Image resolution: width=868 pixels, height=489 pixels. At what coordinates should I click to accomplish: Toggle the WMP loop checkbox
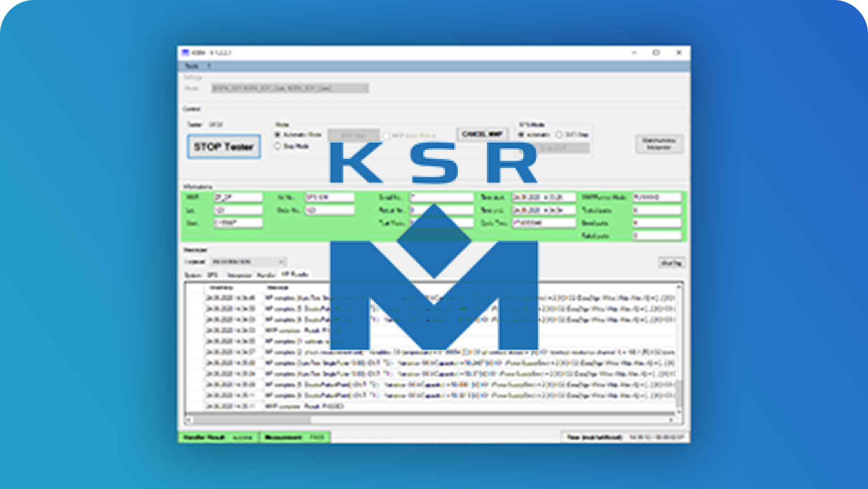tap(386, 136)
